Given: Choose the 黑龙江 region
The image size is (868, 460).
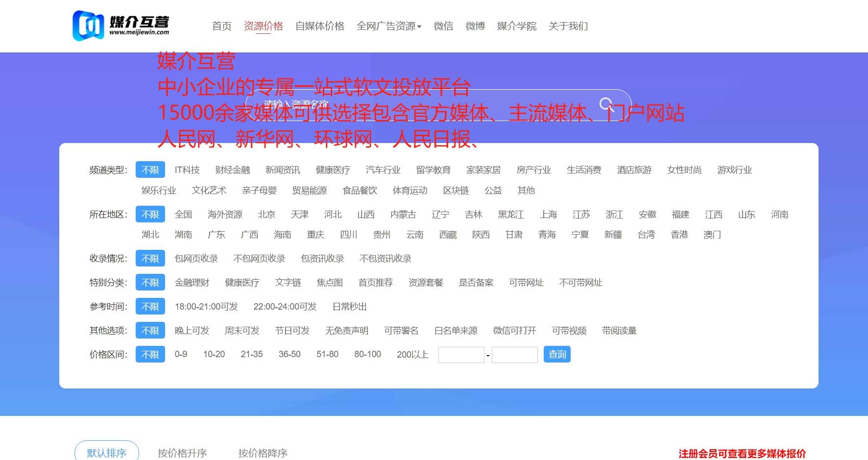Looking at the screenshot, I should click(511, 215).
